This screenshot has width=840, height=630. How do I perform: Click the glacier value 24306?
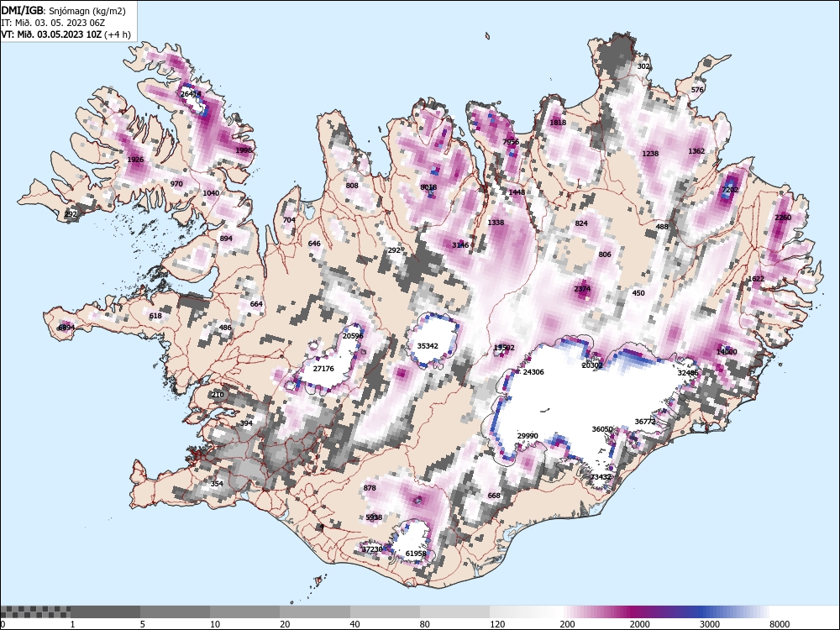click(x=533, y=372)
